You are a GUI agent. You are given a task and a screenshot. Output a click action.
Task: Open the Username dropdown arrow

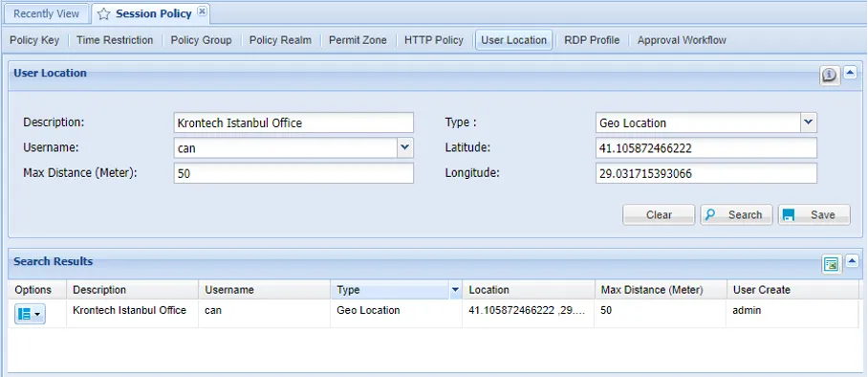click(x=405, y=147)
